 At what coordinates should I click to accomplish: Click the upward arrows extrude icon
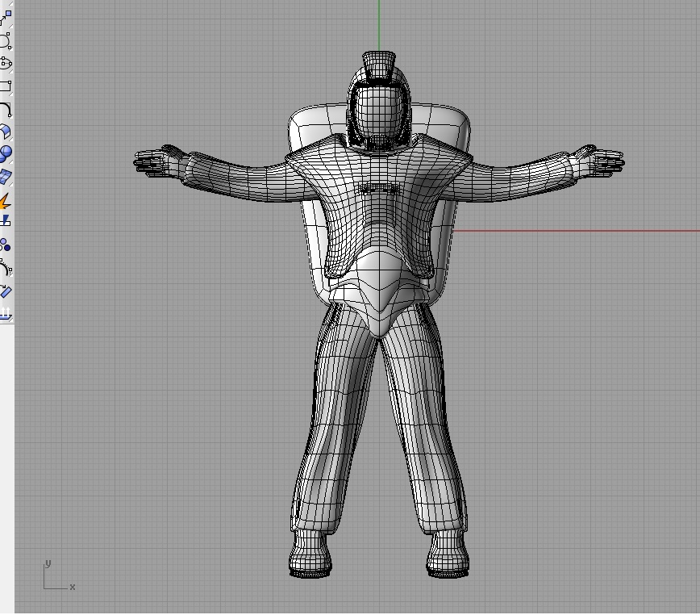coord(6,313)
